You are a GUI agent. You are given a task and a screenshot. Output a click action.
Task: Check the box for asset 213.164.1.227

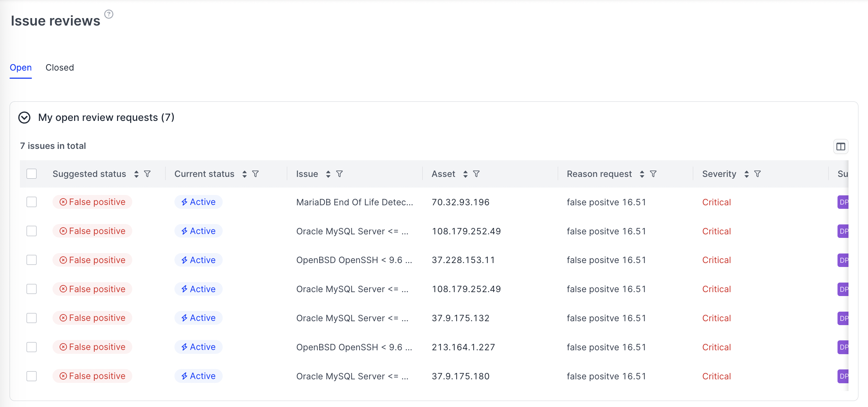(32, 347)
